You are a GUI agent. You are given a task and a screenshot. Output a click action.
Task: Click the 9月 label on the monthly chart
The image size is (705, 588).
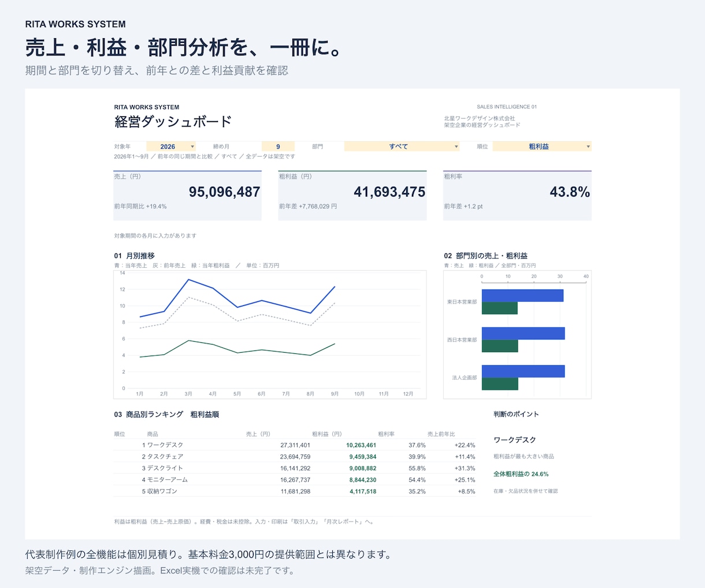[x=335, y=394]
